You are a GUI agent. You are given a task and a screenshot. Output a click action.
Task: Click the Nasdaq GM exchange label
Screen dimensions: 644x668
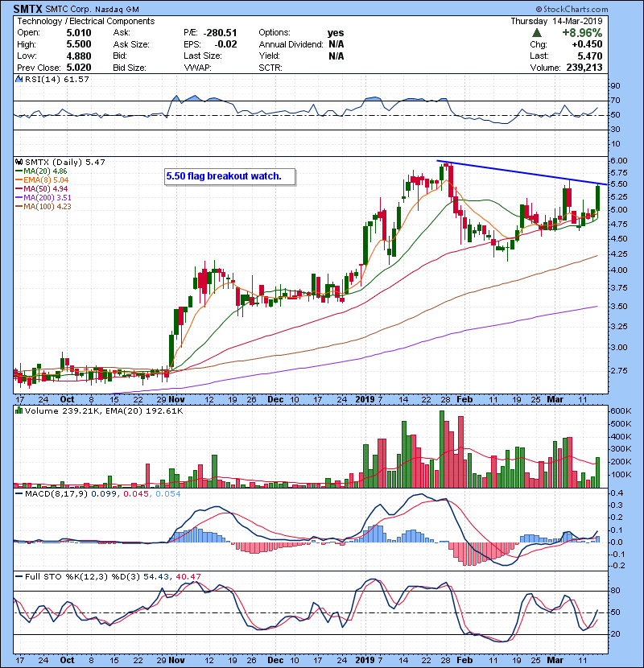click(118, 9)
